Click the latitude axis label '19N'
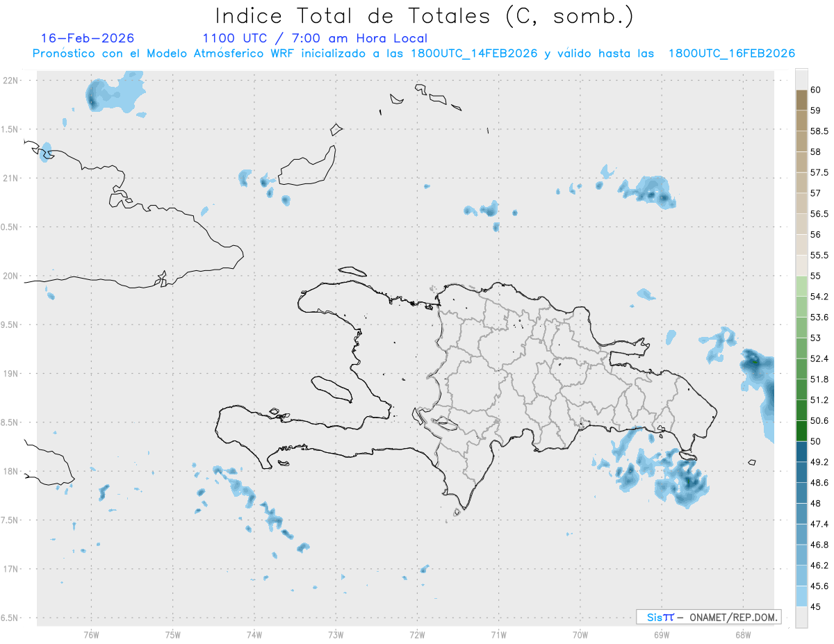This screenshot has width=834, height=644. 11,374
